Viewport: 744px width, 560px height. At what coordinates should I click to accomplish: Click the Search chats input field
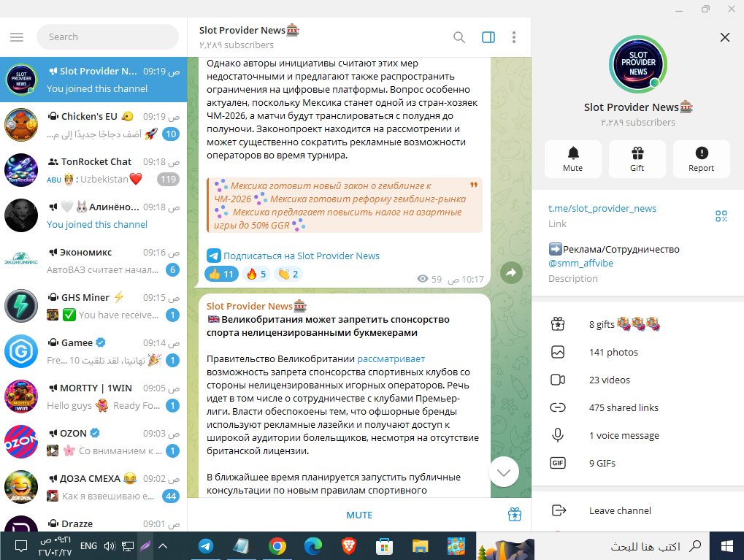(107, 37)
